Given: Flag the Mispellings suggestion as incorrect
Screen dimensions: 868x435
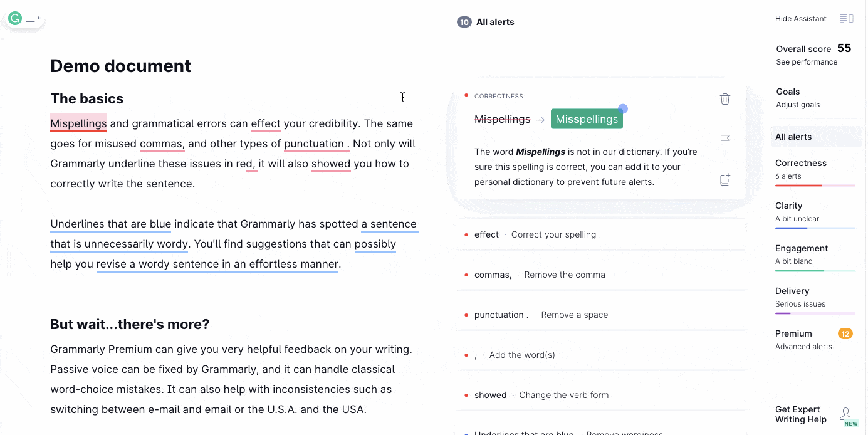Looking at the screenshot, I should point(725,139).
